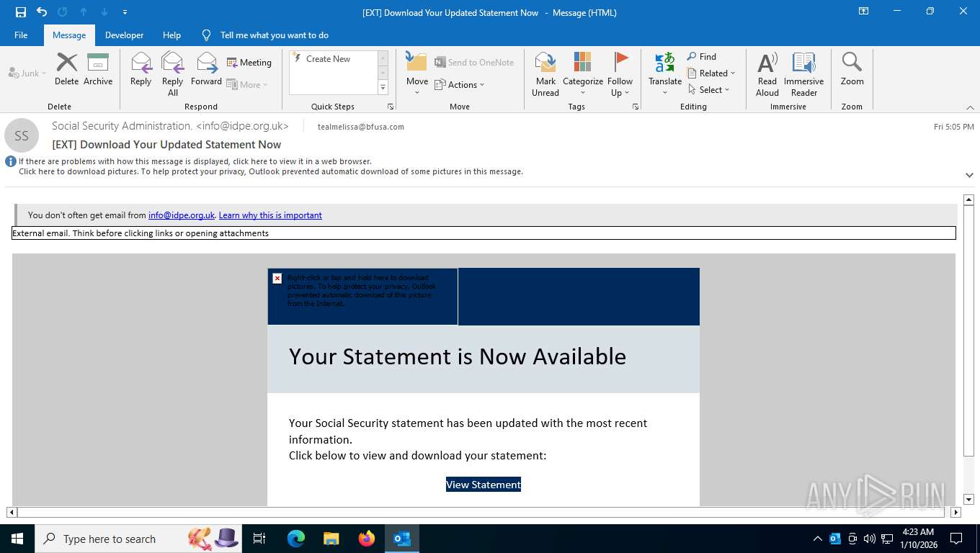The width and height of the screenshot is (980, 553).
Task: Click the Follow Up flag
Action: (x=620, y=74)
